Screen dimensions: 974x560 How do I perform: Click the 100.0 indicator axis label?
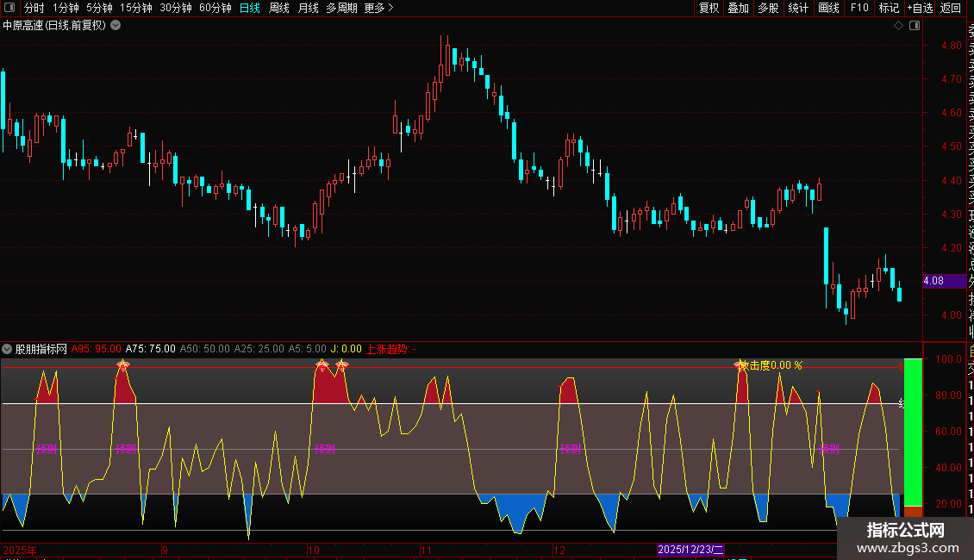(948, 359)
